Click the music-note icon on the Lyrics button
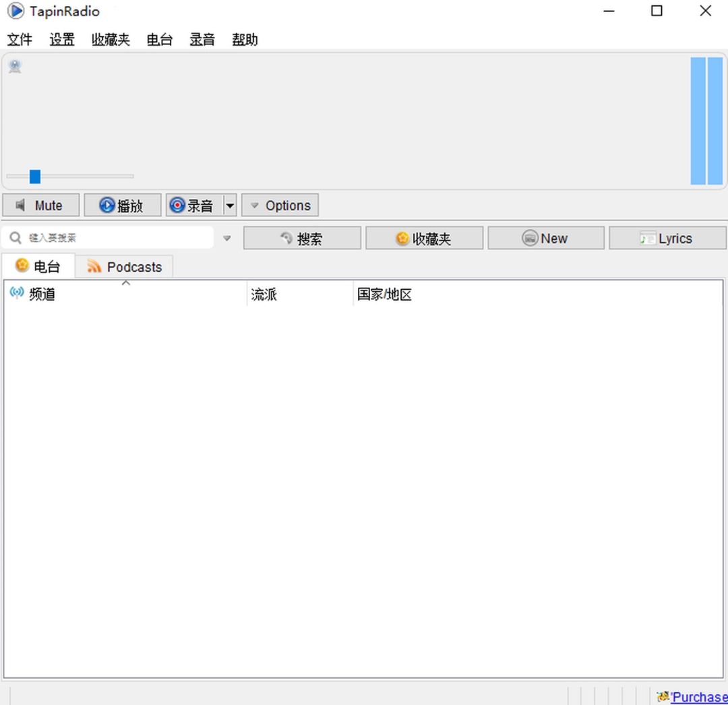728x705 pixels. coord(648,238)
